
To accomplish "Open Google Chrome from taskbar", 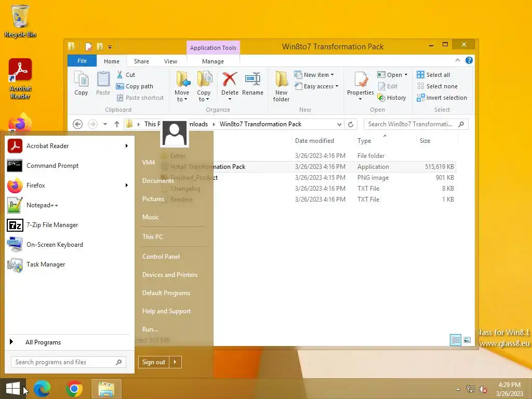I will pos(74,389).
